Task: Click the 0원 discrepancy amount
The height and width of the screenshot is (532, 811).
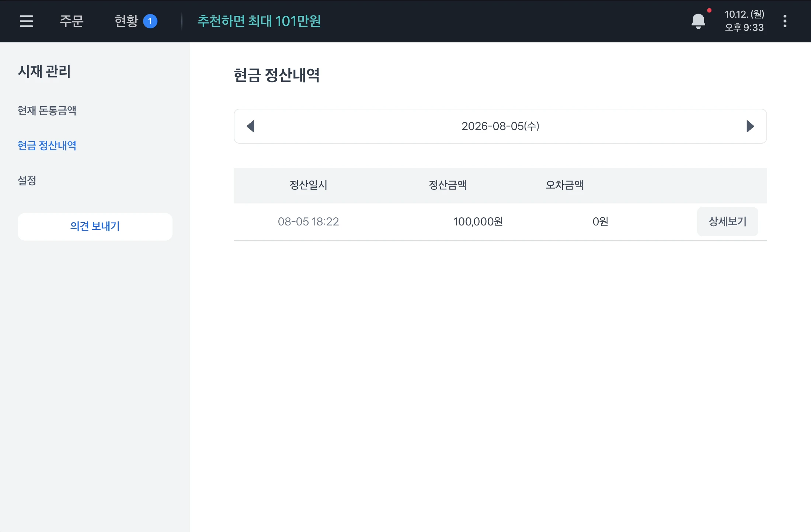Action: pyautogui.click(x=600, y=221)
